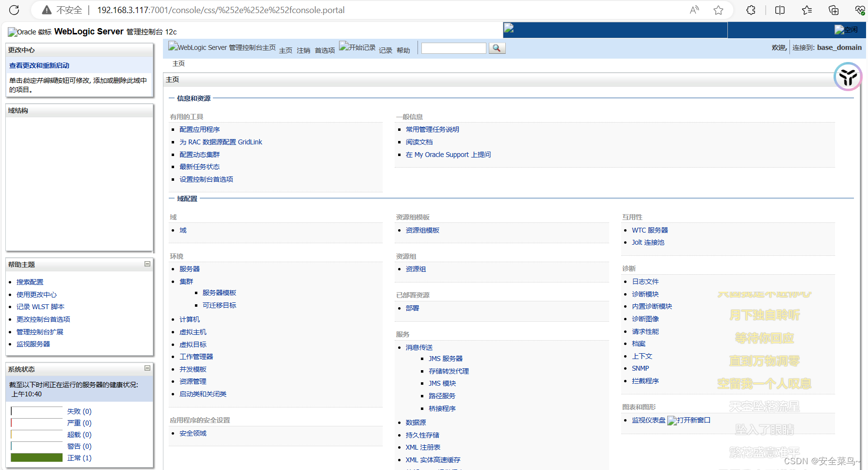868x470 pixels.
Task: Open 启动类和关闭类 link
Action: 203,394
